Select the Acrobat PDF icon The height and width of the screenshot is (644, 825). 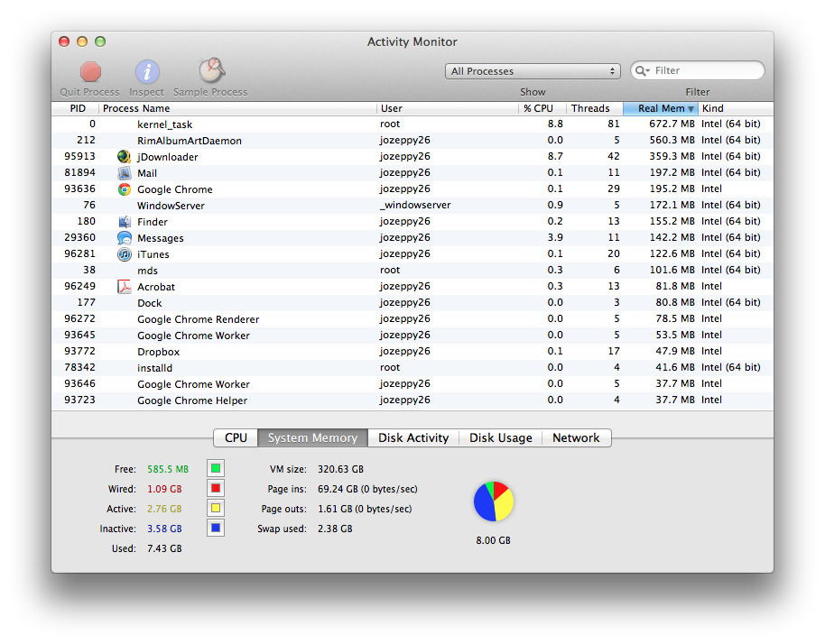125,287
